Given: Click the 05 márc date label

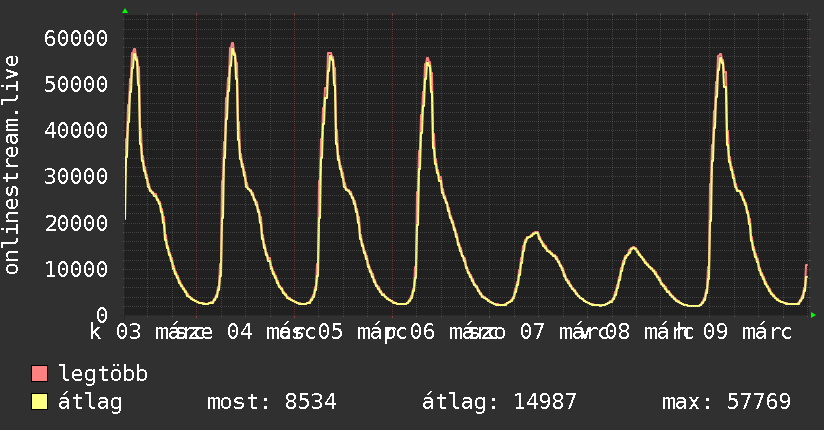Looking at the screenshot, I should [363, 332].
